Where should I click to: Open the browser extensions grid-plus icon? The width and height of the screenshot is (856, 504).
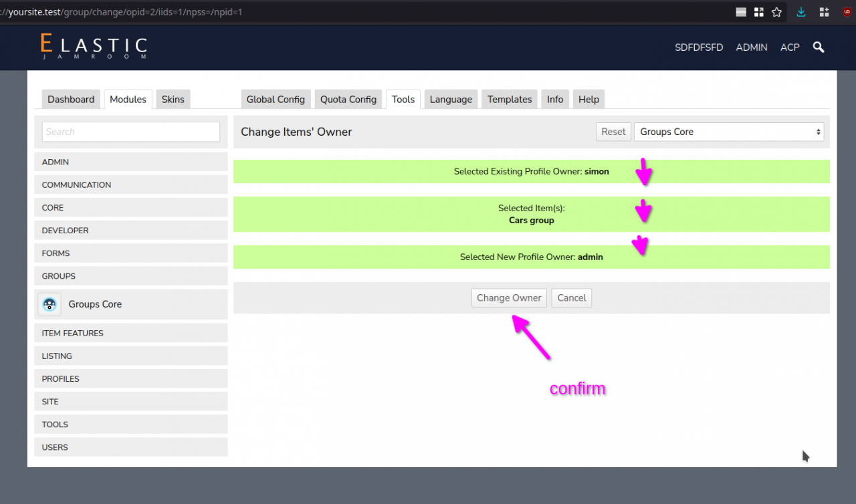(x=824, y=12)
